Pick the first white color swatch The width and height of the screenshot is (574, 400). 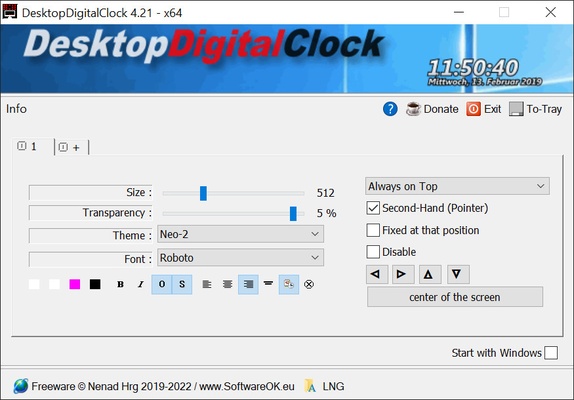34,284
